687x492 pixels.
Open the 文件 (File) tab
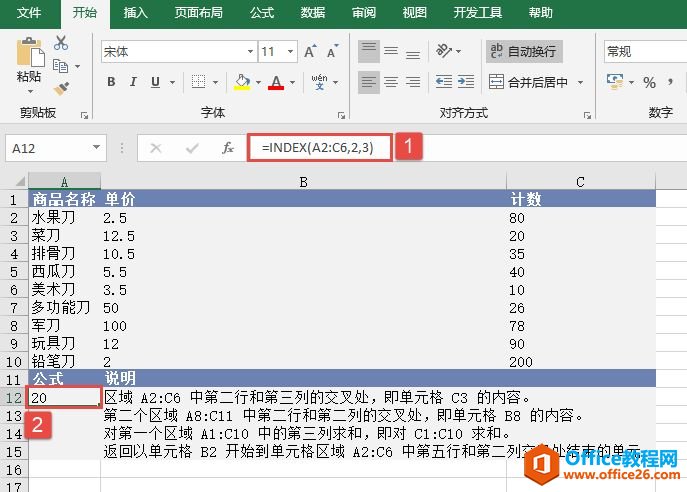(29, 13)
